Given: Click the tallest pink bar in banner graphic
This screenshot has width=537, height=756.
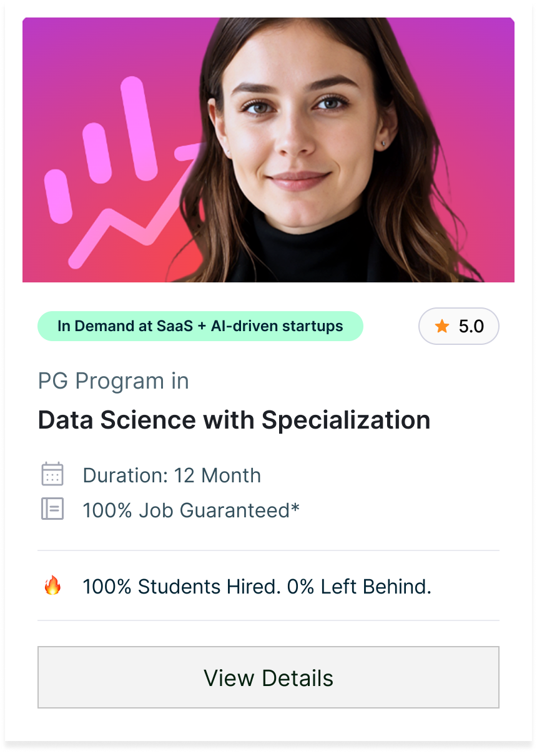Looking at the screenshot, I should tap(139, 128).
